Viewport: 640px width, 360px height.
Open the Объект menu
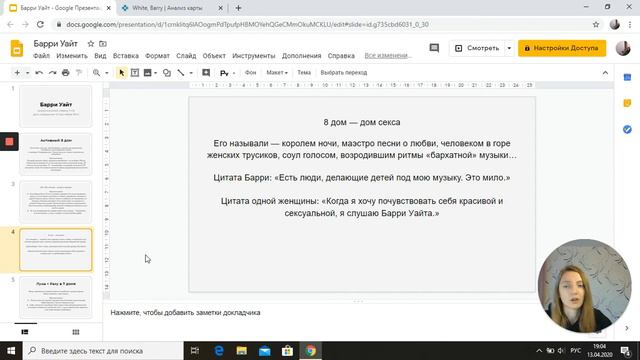[214, 56]
